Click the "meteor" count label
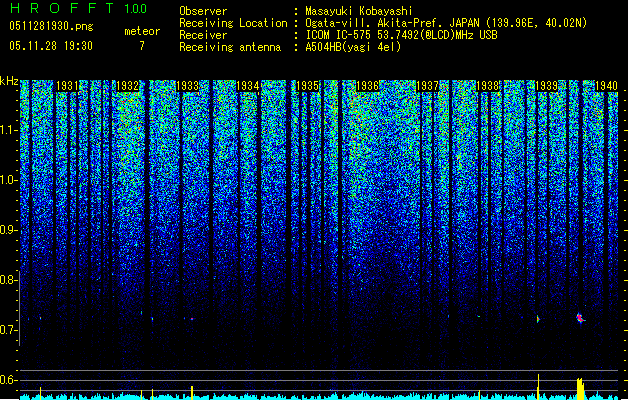Image resolution: width=629 pixels, height=400 pixels. [x=142, y=31]
